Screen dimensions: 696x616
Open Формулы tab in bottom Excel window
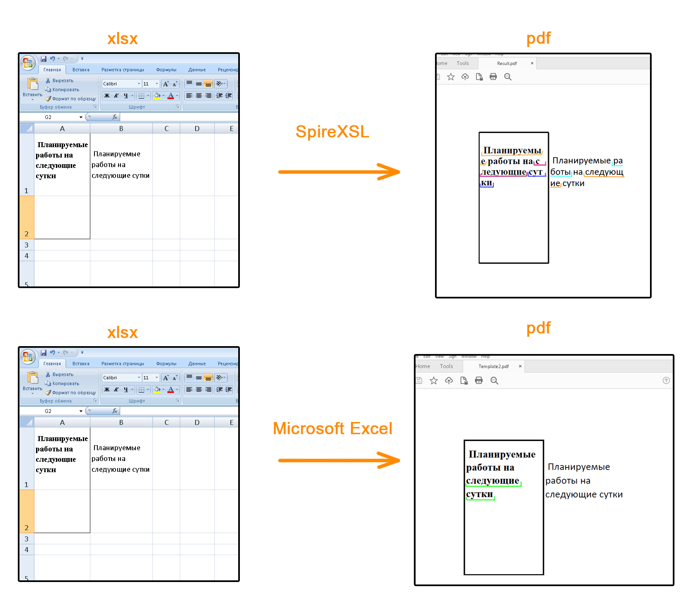tap(166, 364)
